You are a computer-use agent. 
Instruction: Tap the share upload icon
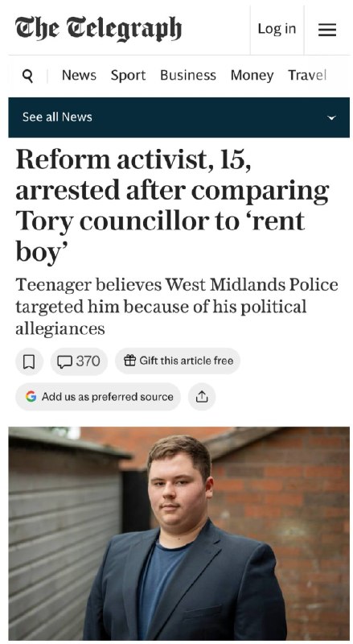pyautogui.click(x=202, y=397)
